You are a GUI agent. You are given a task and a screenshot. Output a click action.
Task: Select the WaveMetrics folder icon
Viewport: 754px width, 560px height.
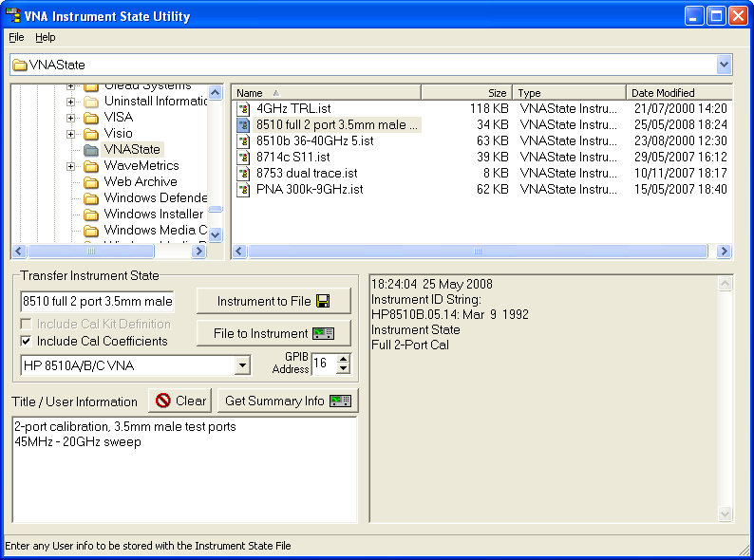(x=91, y=166)
